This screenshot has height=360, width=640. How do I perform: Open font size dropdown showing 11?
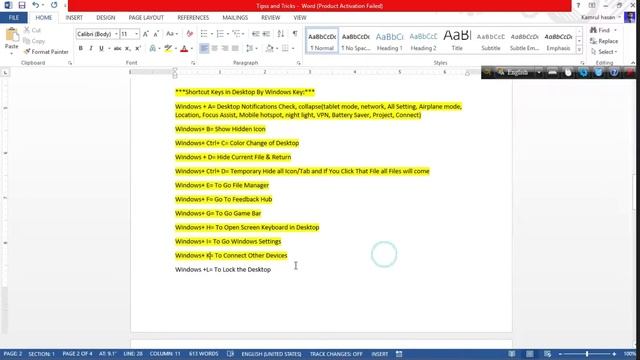coord(136,34)
